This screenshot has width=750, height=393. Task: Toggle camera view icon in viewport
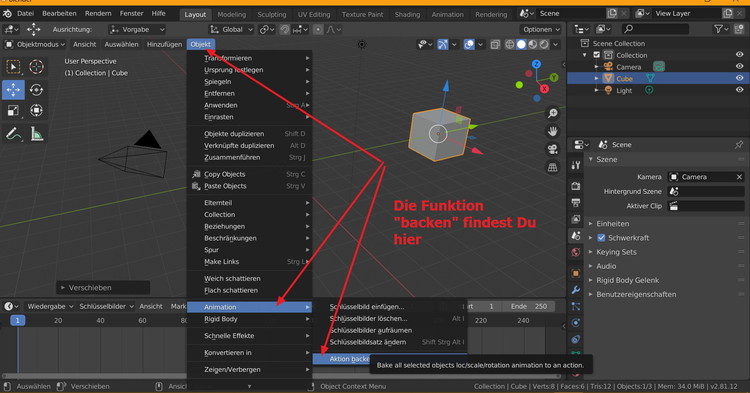pyautogui.click(x=552, y=149)
